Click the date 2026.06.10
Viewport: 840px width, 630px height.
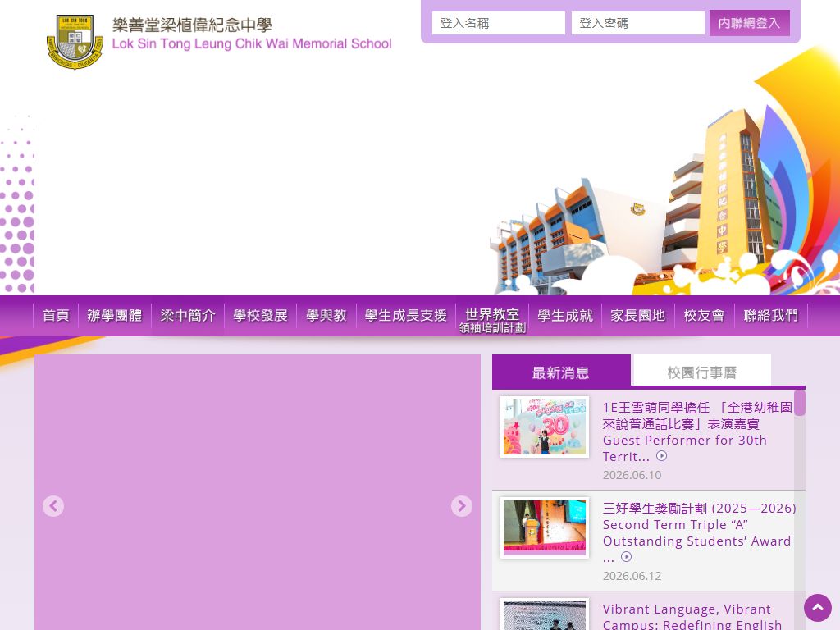[x=632, y=475]
